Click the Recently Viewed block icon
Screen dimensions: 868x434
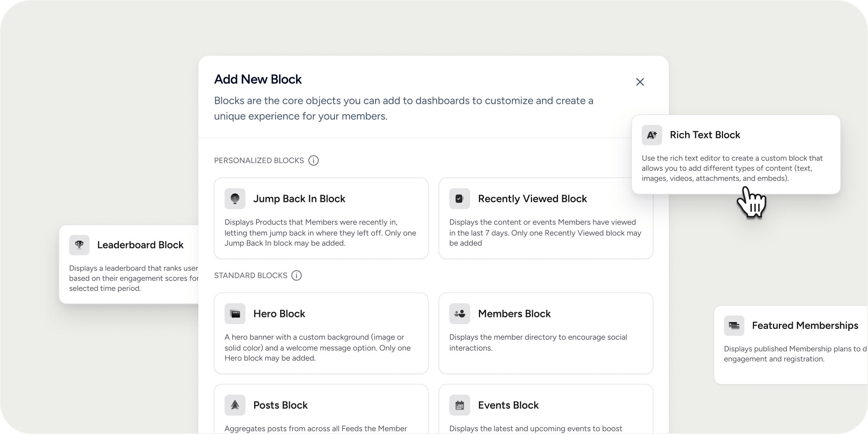click(x=460, y=199)
